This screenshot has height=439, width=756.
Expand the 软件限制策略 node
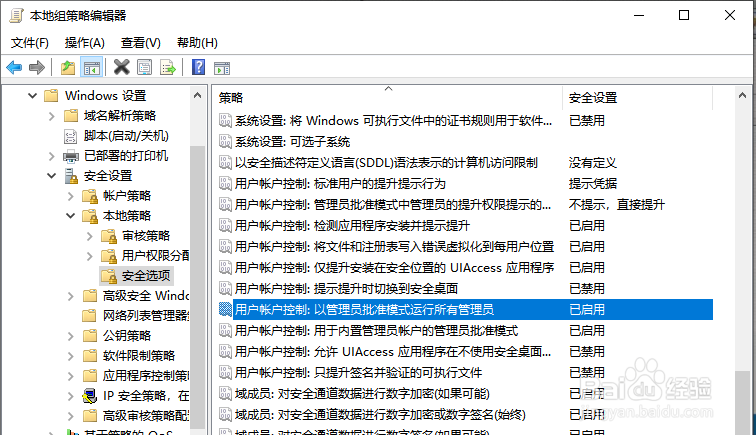pos(71,356)
